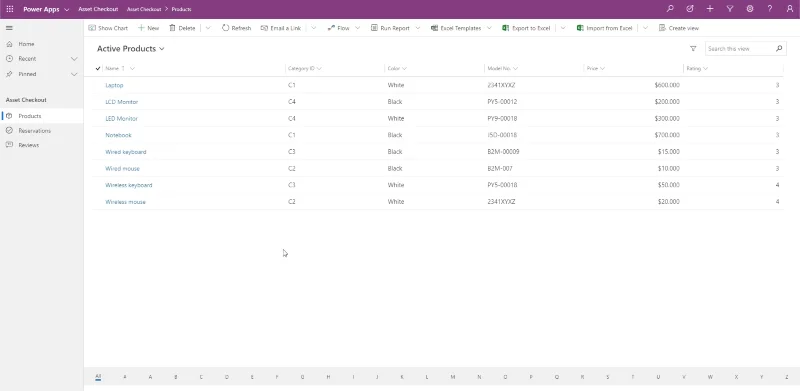800x391 pixels.
Task: Click the search magnifier in purple header
Action: (670, 9)
